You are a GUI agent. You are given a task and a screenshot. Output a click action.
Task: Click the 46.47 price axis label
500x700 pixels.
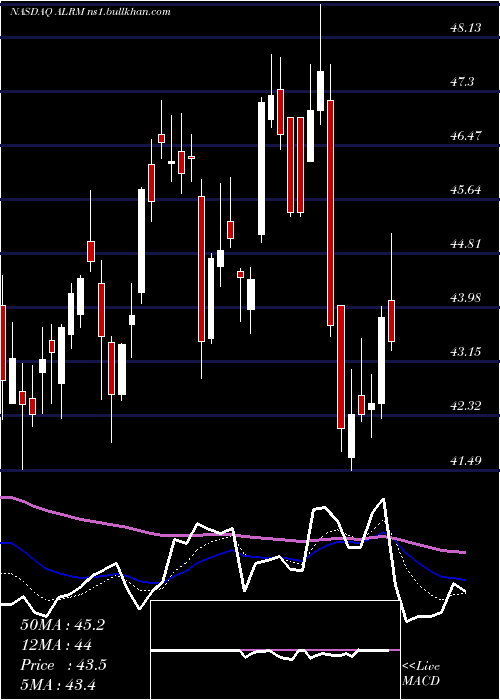[x=465, y=136]
